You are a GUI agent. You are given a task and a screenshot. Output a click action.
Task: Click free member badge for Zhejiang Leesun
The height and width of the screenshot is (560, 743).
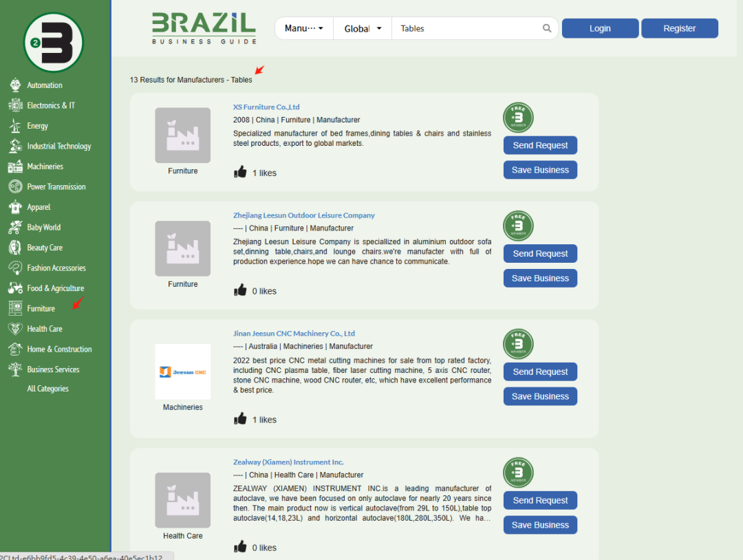518,226
